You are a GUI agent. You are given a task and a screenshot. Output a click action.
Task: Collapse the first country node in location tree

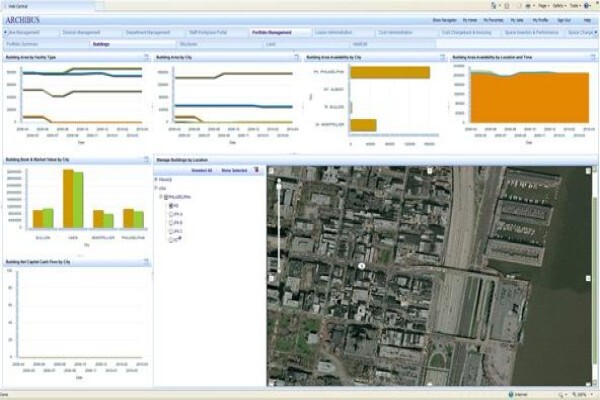coord(156,179)
